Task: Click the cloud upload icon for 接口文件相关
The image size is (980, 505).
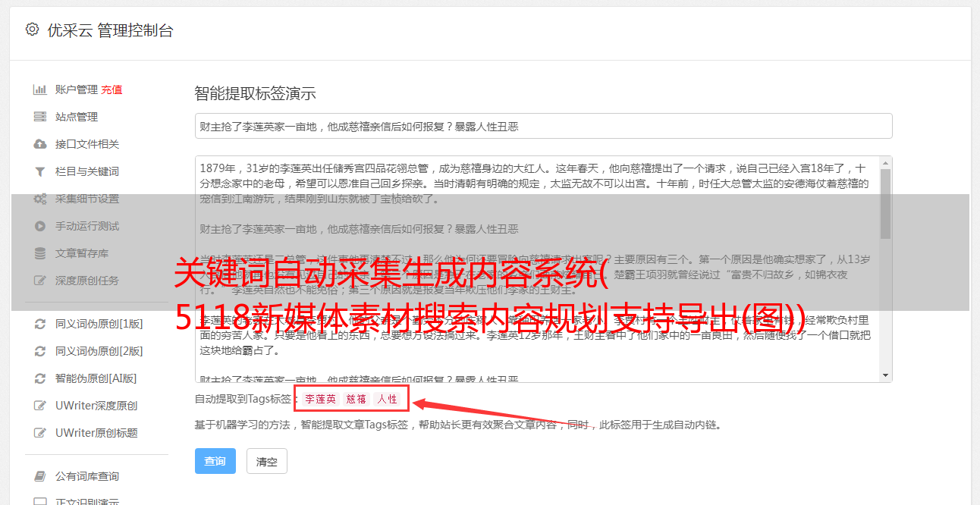Action: coord(40,144)
